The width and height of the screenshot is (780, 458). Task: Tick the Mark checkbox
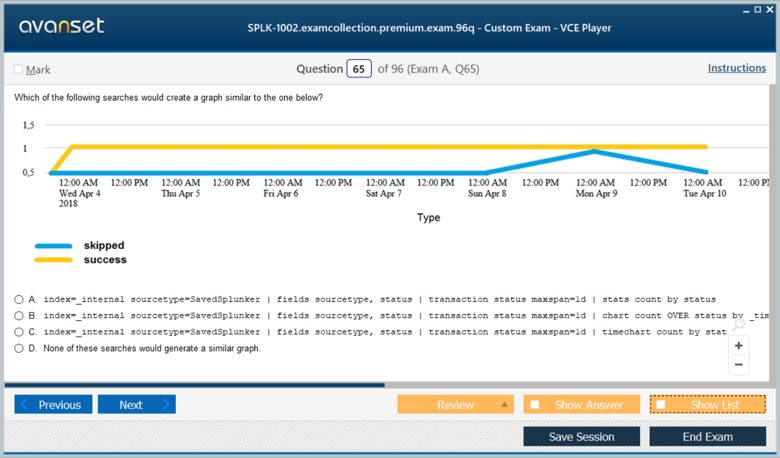18,69
